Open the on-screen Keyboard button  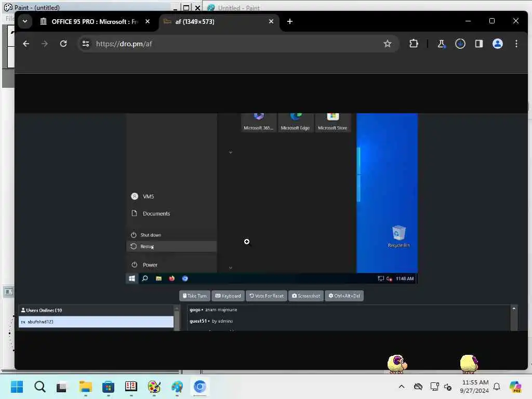(x=228, y=296)
